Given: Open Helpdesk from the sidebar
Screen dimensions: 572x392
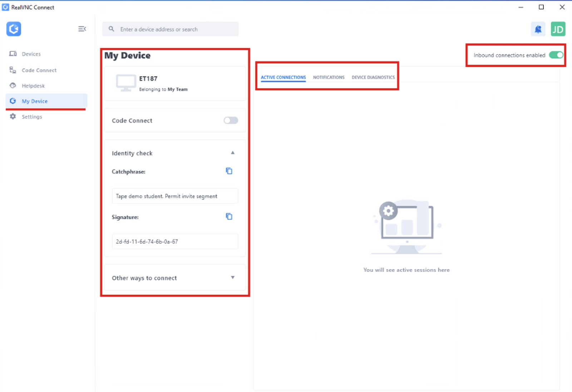Looking at the screenshot, I should [x=33, y=86].
